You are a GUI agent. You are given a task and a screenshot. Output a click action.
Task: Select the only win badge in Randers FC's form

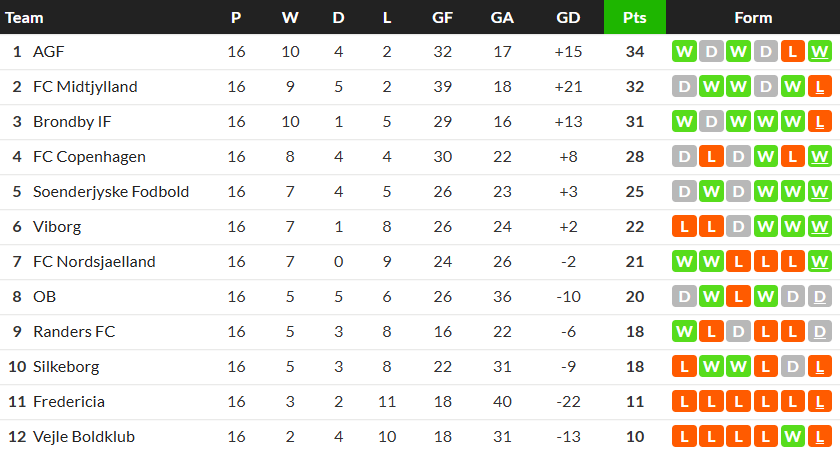[684, 332]
